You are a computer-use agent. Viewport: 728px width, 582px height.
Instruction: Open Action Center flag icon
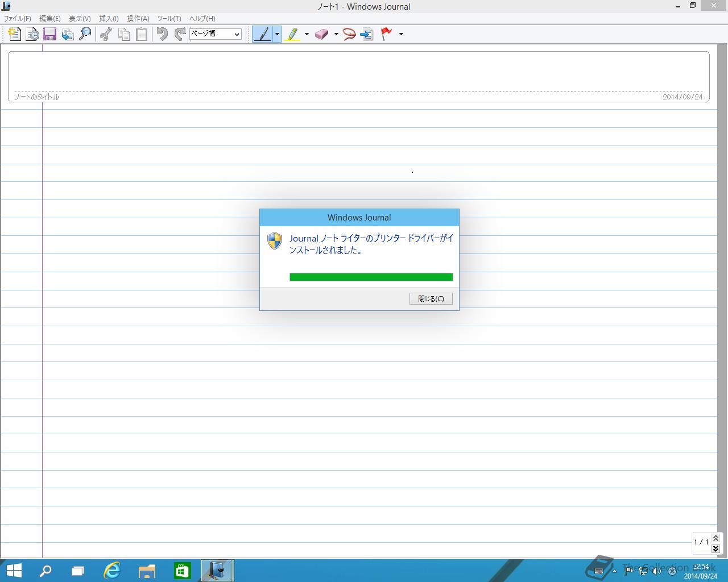(629, 571)
